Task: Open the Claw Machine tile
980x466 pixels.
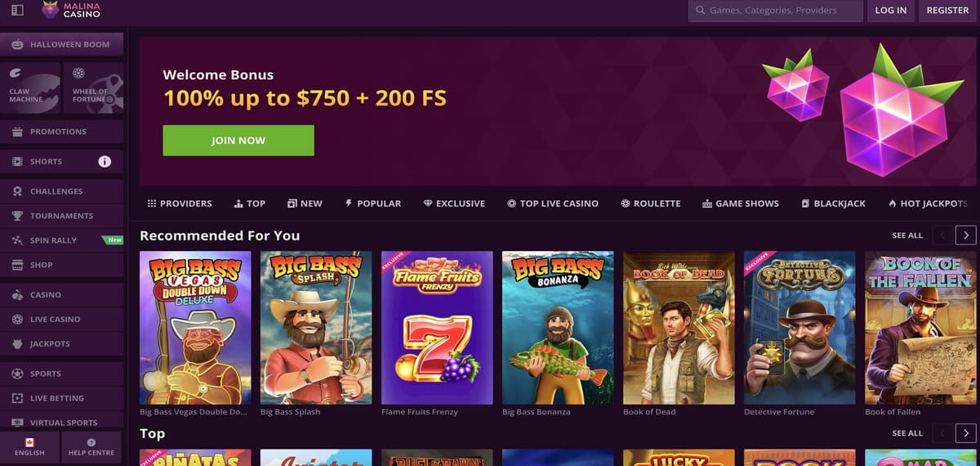Action: [x=30, y=87]
